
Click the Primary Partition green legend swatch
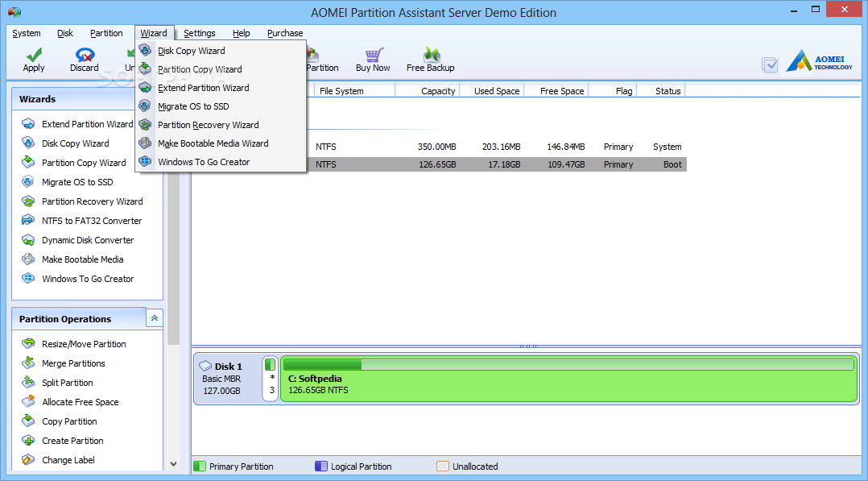(200, 466)
